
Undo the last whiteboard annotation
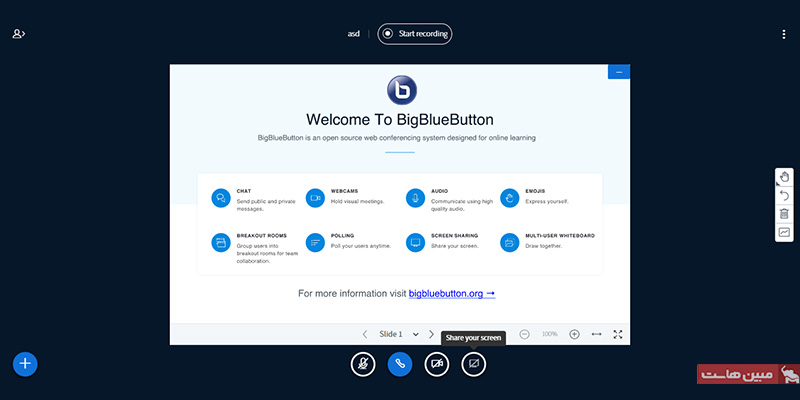(x=784, y=195)
